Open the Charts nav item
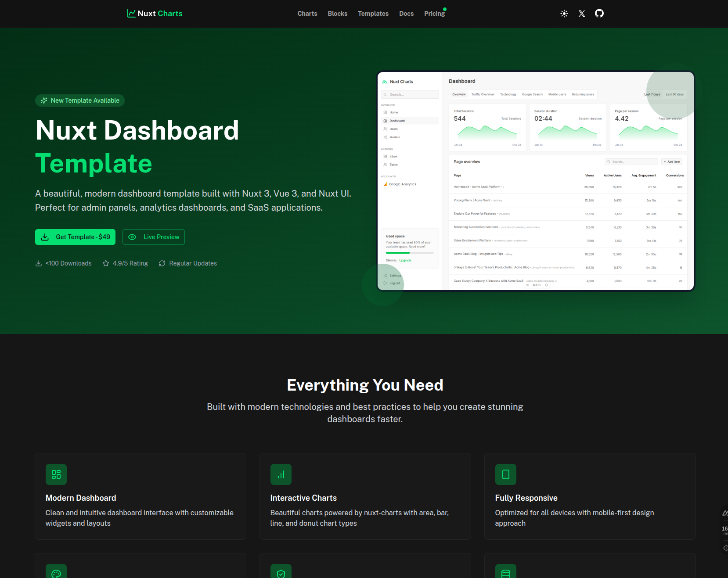Screen dimensions: 728x578 307,14
